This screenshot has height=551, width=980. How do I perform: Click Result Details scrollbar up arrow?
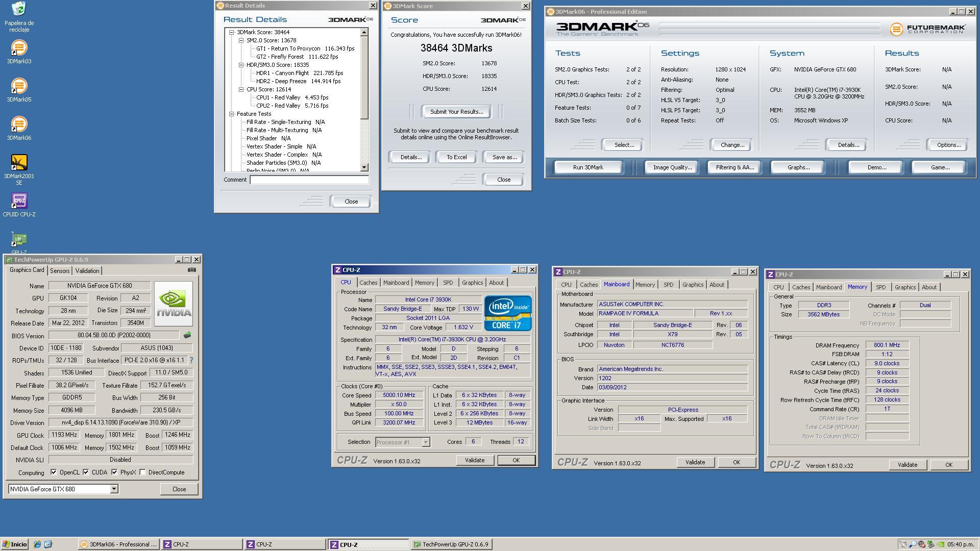point(364,33)
